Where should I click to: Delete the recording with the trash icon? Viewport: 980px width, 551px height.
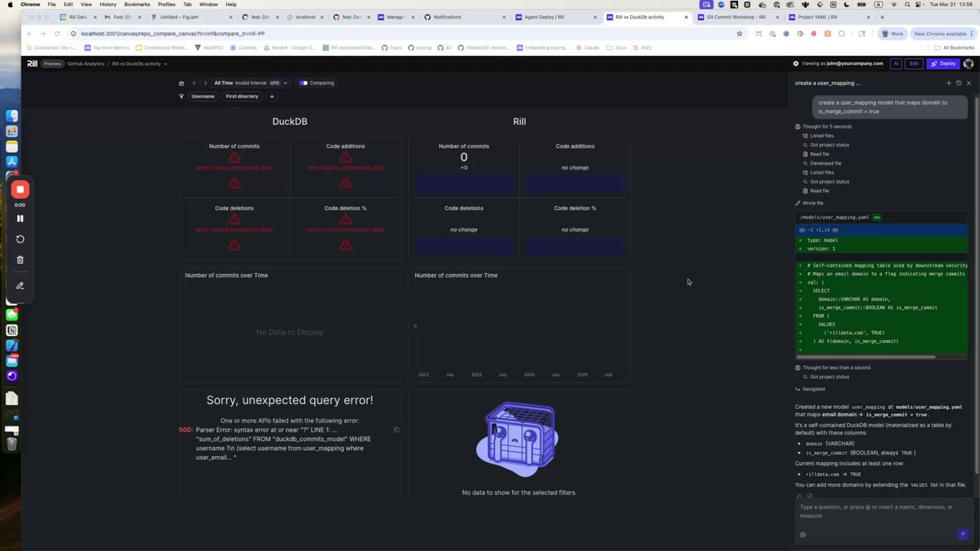tap(20, 260)
